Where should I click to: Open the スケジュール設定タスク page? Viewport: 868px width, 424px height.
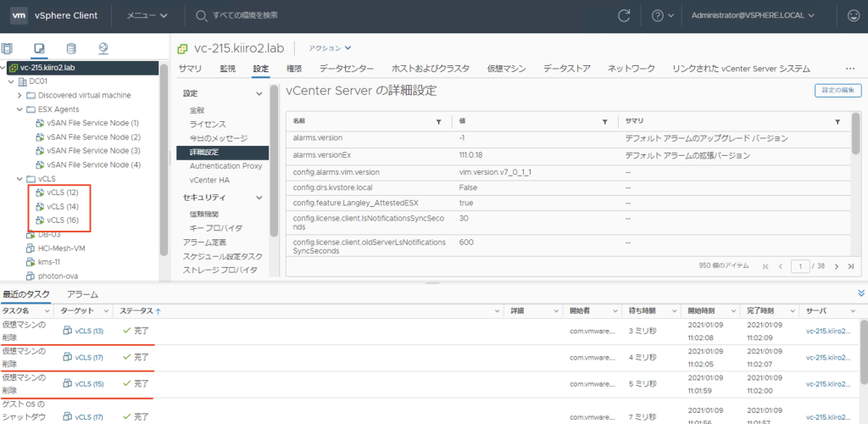223,256
